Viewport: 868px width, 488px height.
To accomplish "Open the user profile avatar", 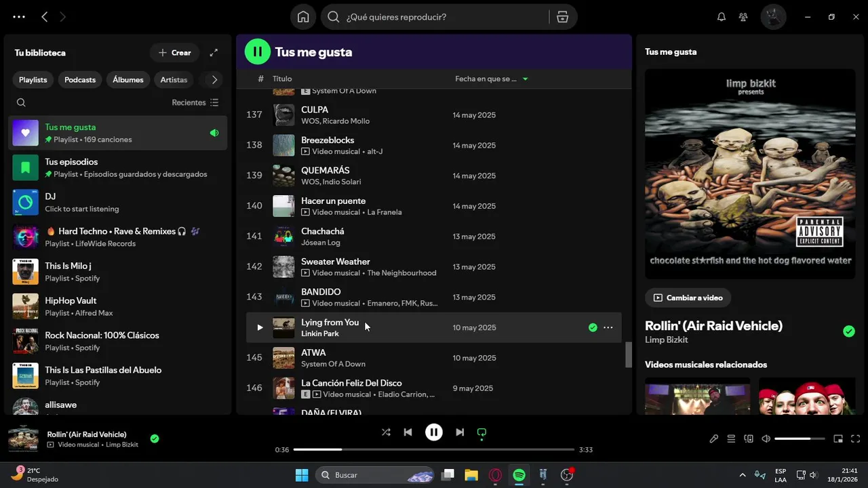I will (x=772, y=17).
